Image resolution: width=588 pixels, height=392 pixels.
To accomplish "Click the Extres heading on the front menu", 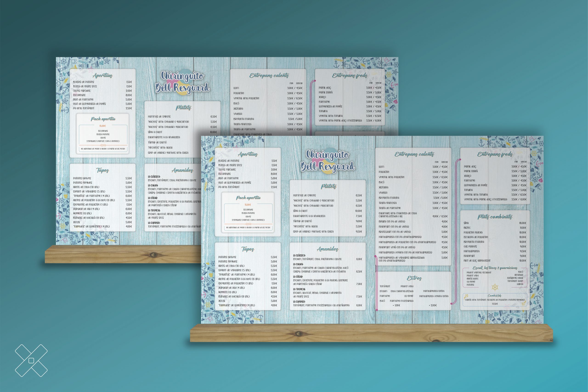I will point(414,278).
